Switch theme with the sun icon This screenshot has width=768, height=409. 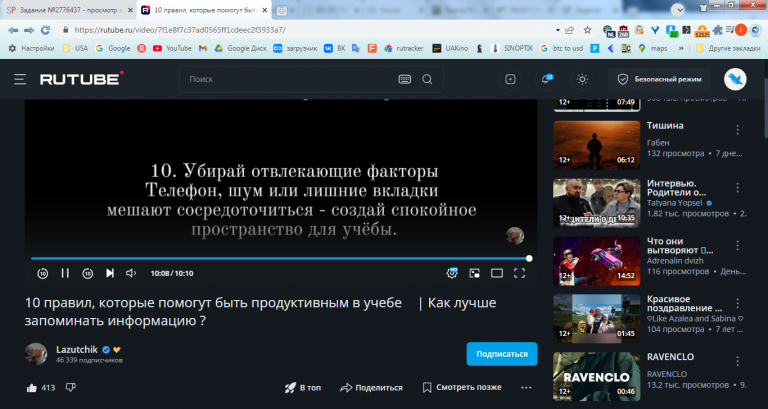tap(582, 79)
